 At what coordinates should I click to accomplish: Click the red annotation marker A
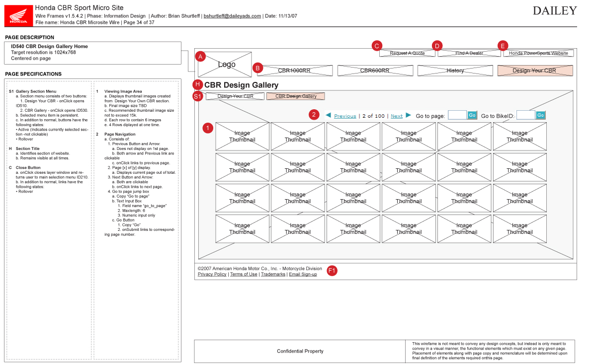click(x=200, y=56)
